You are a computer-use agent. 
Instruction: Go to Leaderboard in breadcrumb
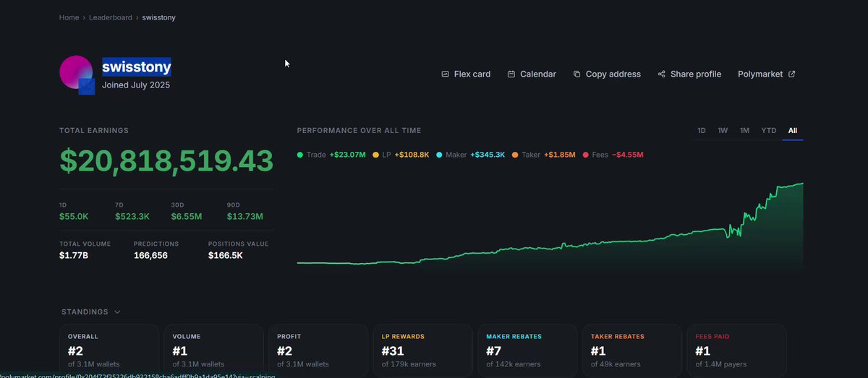tap(111, 17)
